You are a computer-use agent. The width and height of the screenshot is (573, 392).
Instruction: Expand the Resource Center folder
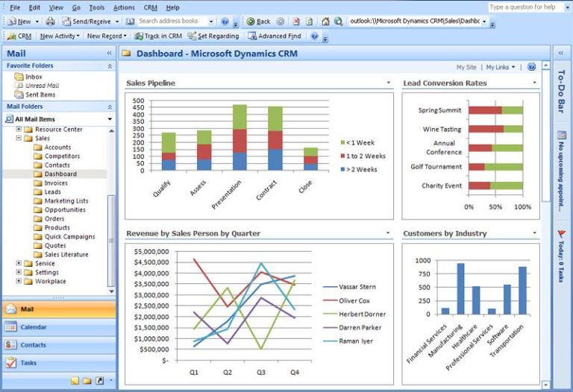(19, 130)
